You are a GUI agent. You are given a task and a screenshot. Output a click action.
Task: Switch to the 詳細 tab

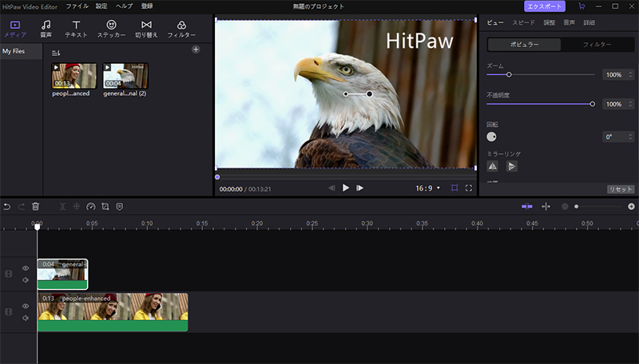click(x=589, y=23)
